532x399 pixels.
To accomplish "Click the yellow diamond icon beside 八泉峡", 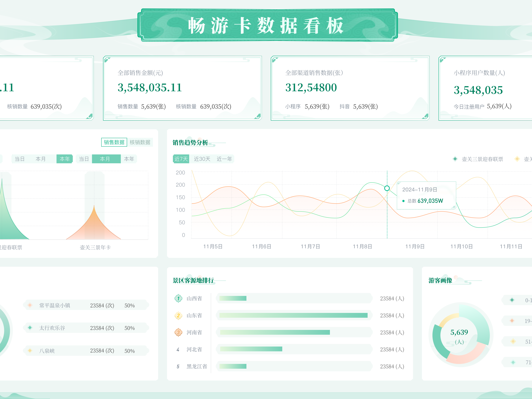I will click(x=30, y=350).
